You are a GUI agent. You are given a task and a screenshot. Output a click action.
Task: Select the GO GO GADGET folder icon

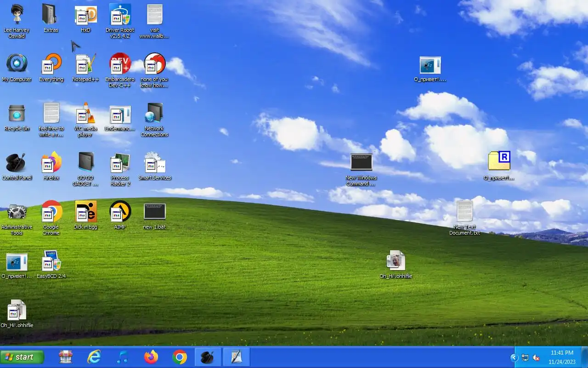pos(85,168)
